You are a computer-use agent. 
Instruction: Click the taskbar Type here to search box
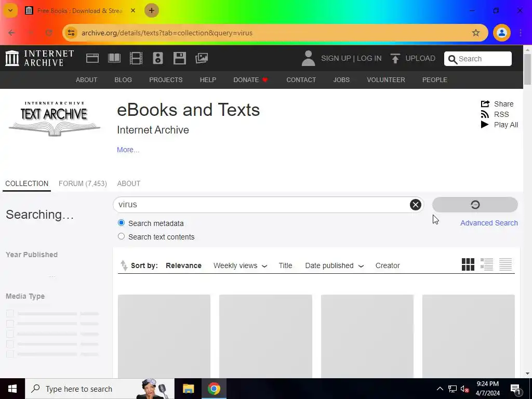coord(100,389)
